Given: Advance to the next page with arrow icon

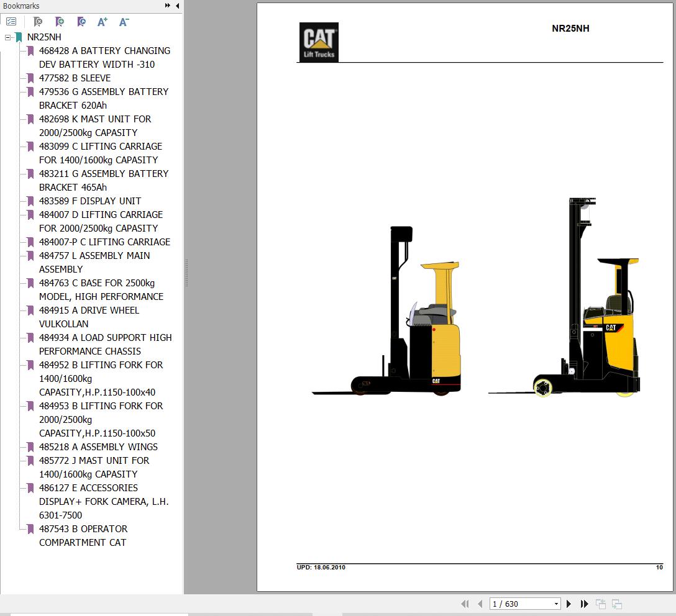Looking at the screenshot, I should click(x=569, y=603).
